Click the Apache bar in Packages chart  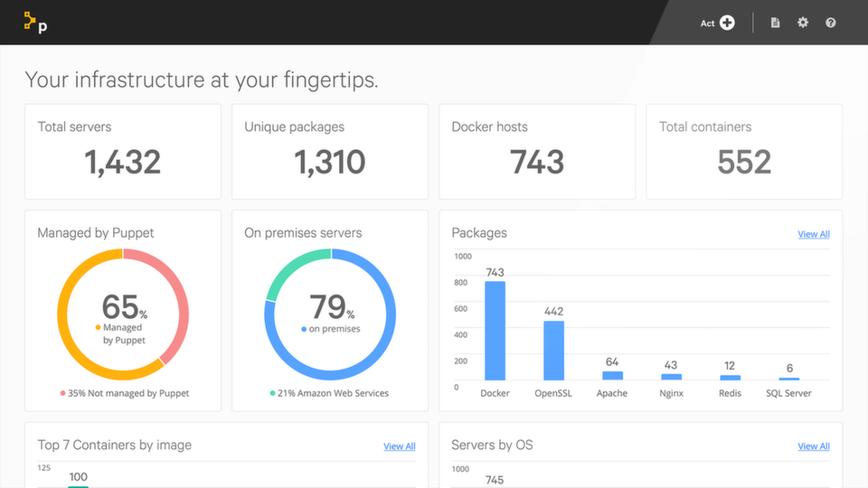612,376
